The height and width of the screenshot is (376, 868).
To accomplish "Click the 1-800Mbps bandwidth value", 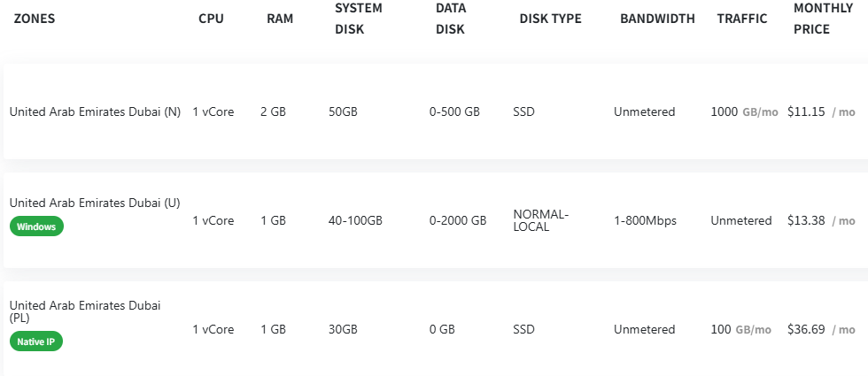I will pyautogui.click(x=645, y=221).
